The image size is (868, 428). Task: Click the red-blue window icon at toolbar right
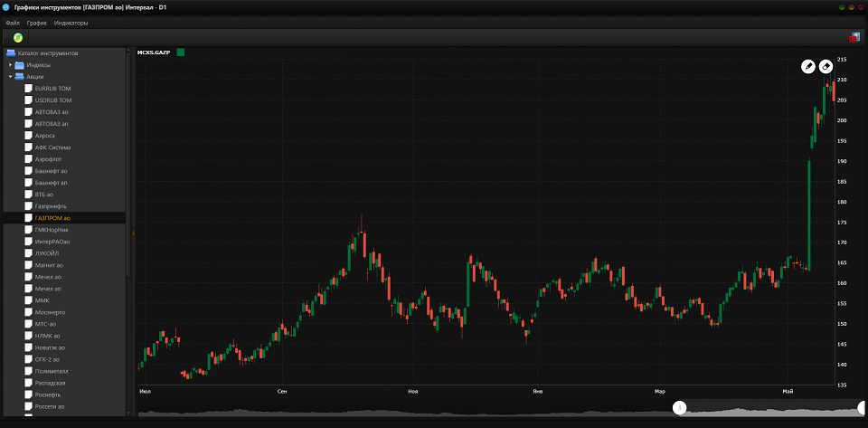pyautogui.click(x=854, y=37)
